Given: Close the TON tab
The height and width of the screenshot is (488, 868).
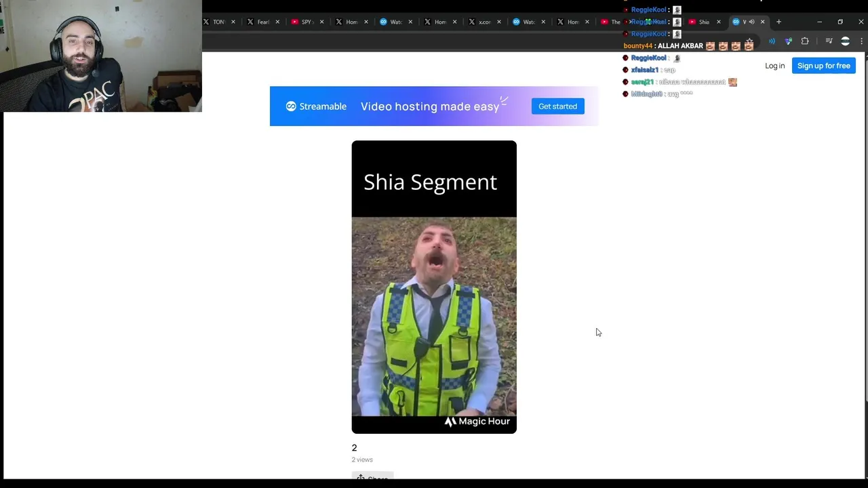Looking at the screenshot, I should coord(233,22).
